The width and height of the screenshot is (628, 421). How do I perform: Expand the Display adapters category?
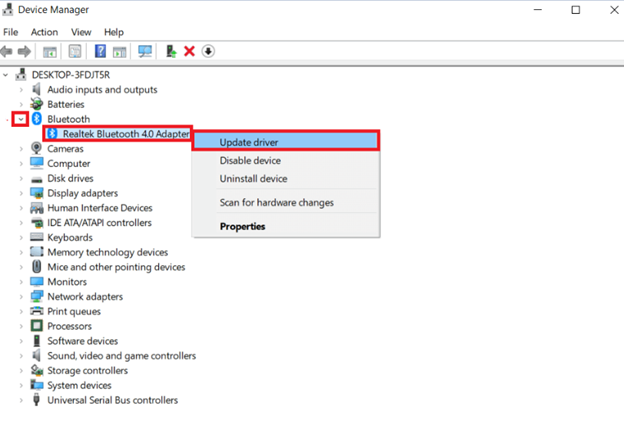(x=21, y=193)
